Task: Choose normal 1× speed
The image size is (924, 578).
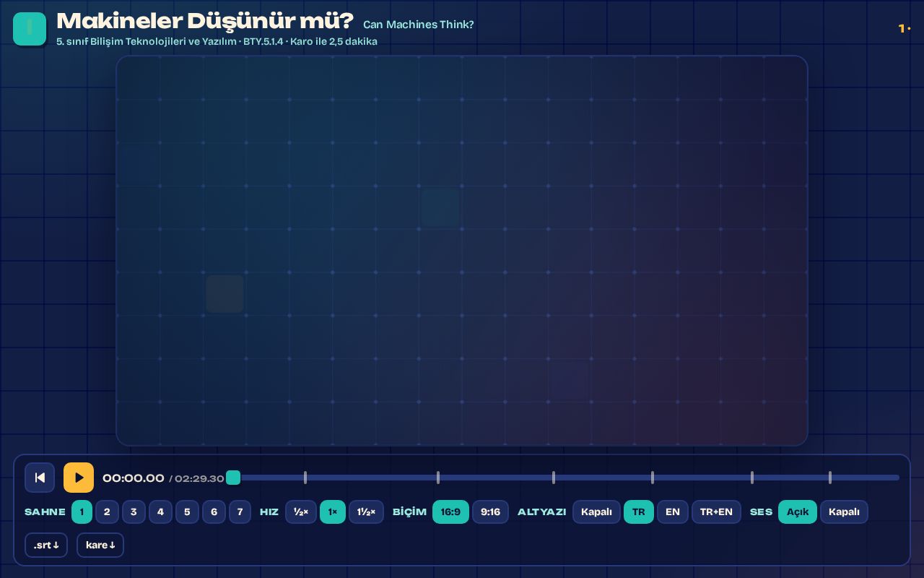Action: click(333, 512)
